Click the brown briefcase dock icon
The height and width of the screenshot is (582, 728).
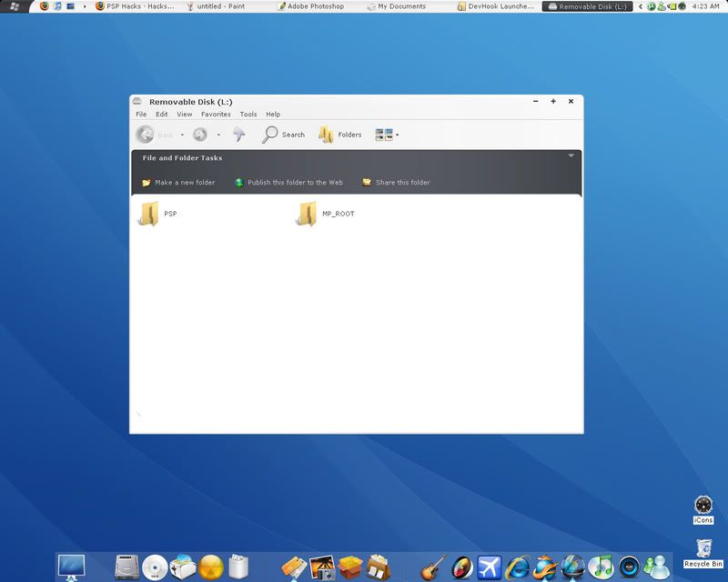coord(378,567)
